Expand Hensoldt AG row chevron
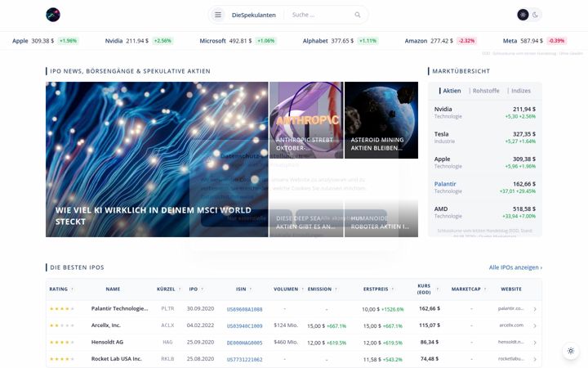The width and height of the screenshot is (588, 368). point(535,343)
